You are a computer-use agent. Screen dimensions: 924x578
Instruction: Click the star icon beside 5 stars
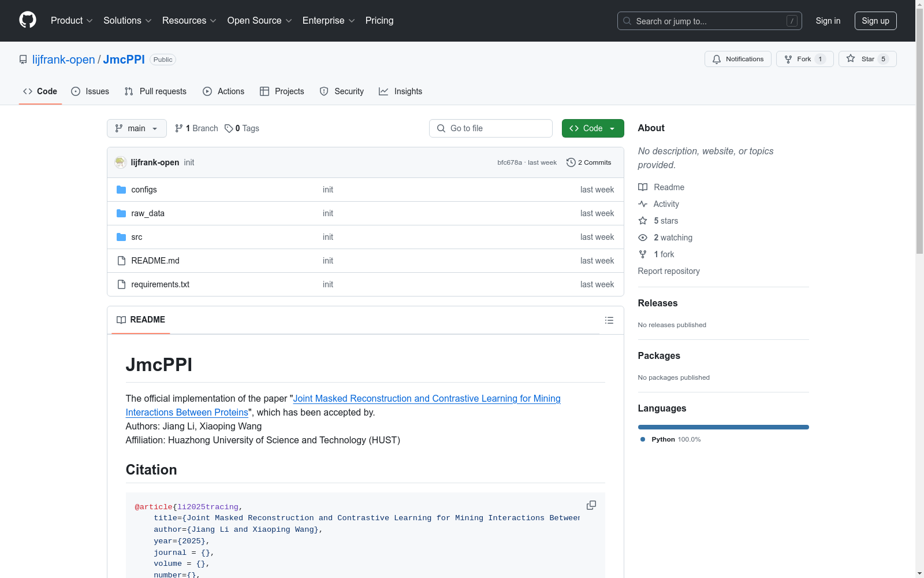[643, 221]
